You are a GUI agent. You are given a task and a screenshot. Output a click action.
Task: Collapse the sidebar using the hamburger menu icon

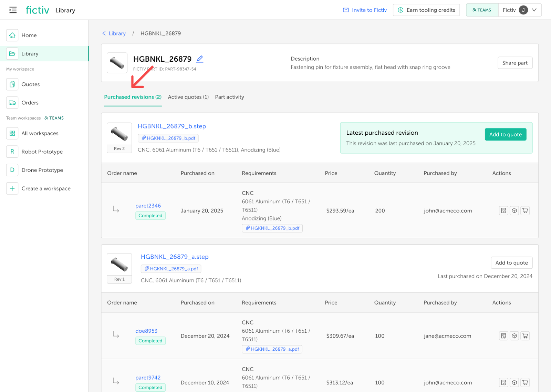click(x=13, y=10)
